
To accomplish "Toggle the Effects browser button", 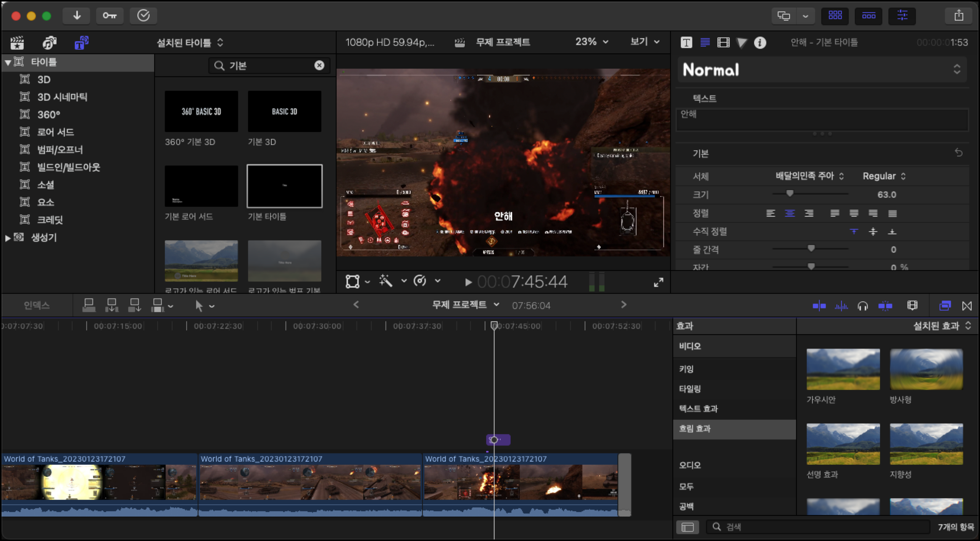I will point(945,306).
